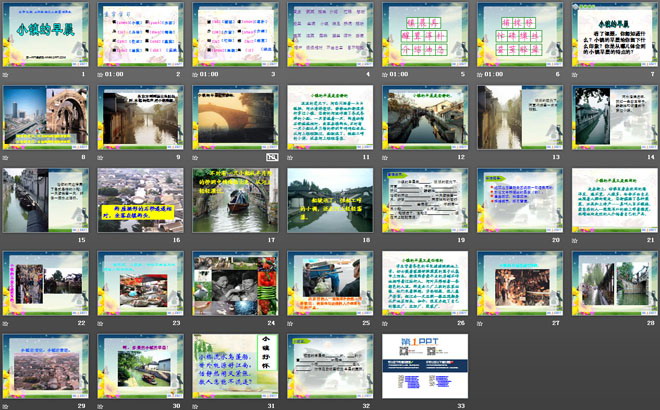Click the animation star icon under slide 1

point(5,75)
